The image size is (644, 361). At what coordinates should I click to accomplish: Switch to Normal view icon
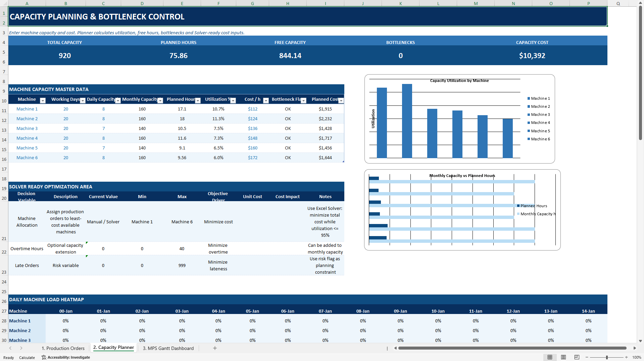(550, 357)
